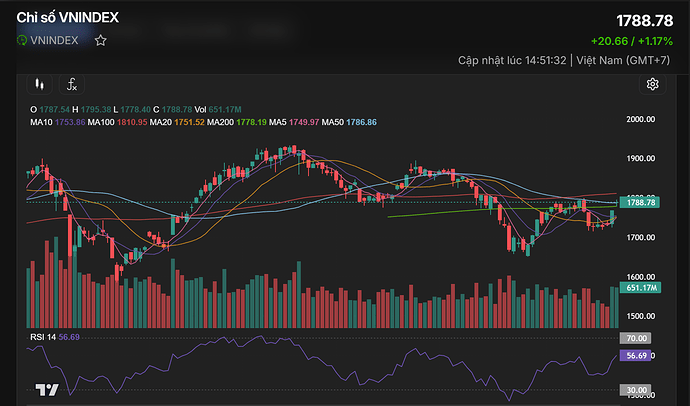Click the 1500.00 price axis label
This screenshot has height=406, width=690.
[641, 316]
